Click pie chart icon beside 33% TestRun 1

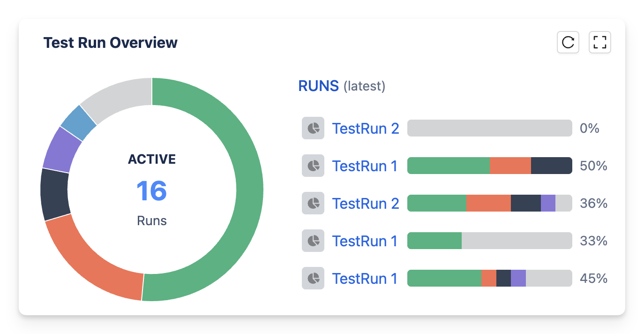coord(313,241)
